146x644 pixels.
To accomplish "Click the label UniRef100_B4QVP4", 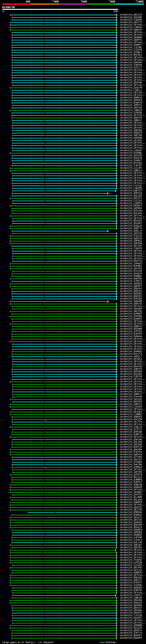I will (x=131, y=638).
